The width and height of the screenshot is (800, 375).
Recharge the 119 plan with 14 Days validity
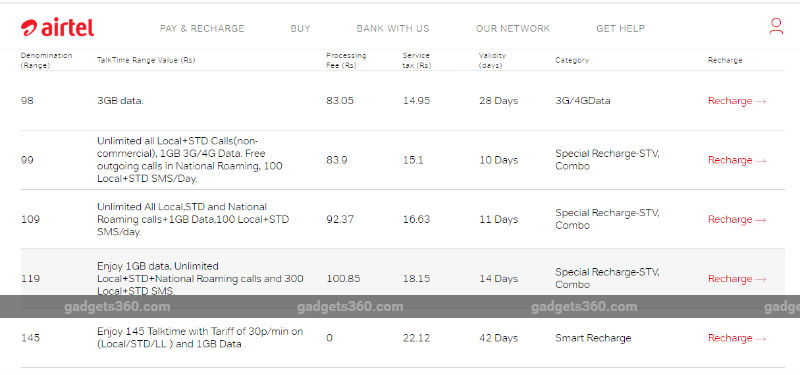point(737,279)
